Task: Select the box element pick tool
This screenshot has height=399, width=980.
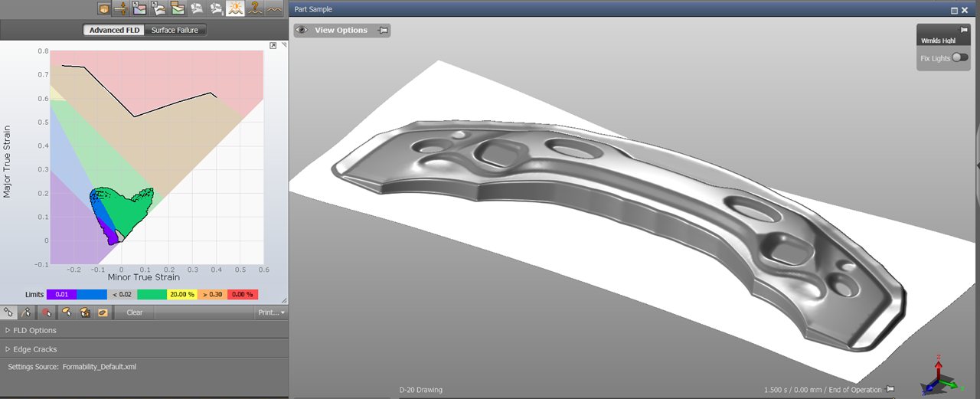Action: point(84,312)
